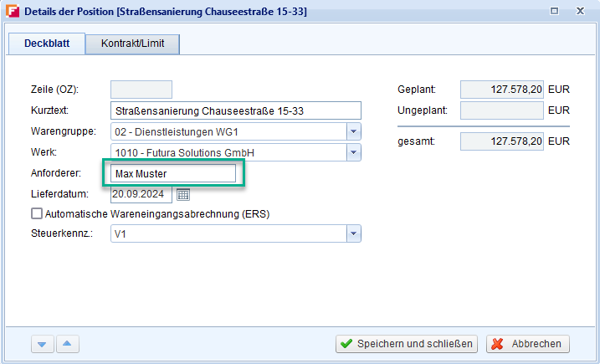Click the red application icon in title bar
Screen dimensions: 600x364
[13, 12]
